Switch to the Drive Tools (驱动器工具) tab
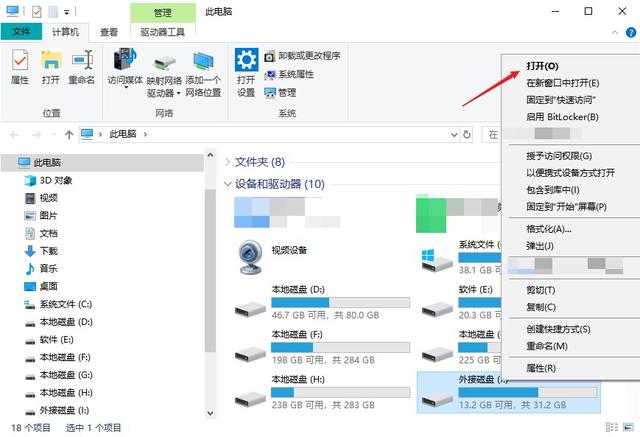640x437 pixels. point(162,32)
